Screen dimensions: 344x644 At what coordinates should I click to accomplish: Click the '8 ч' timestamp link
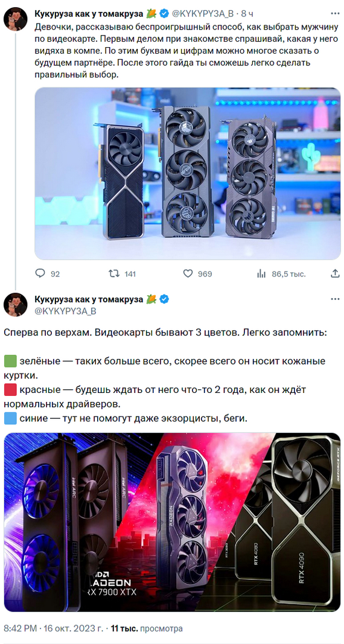pos(247,13)
